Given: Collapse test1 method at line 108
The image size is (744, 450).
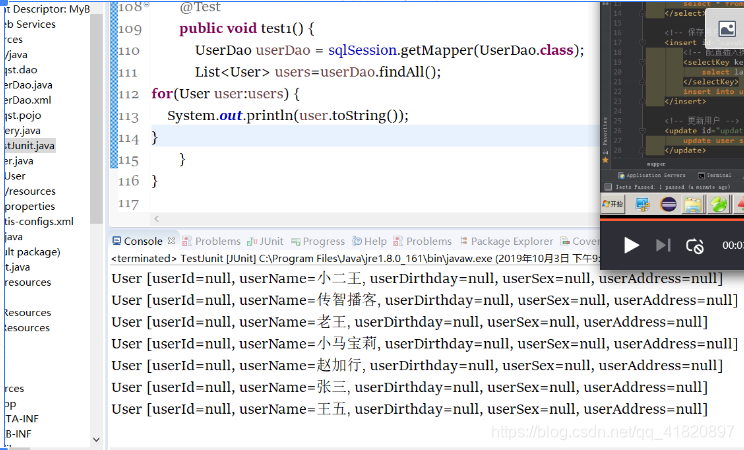Looking at the screenshot, I should click(147, 5).
